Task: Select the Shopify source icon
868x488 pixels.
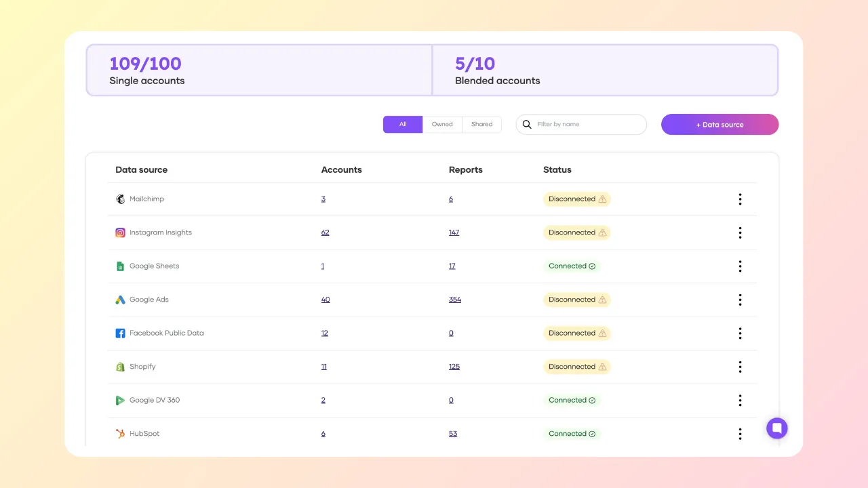Action: click(120, 367)
